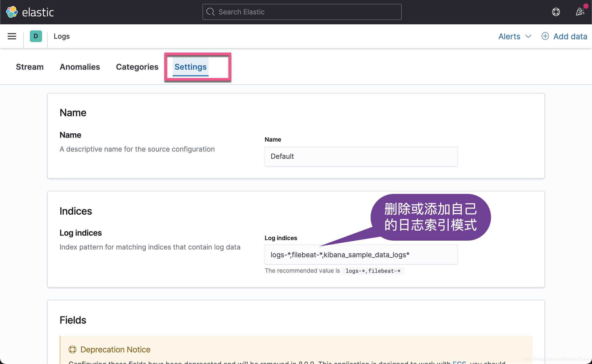Open the help lifebuoy menu icon
Image resolution: width=592 pixels, height=364 pixels.
pyautogui.click(x=556, y=12)
